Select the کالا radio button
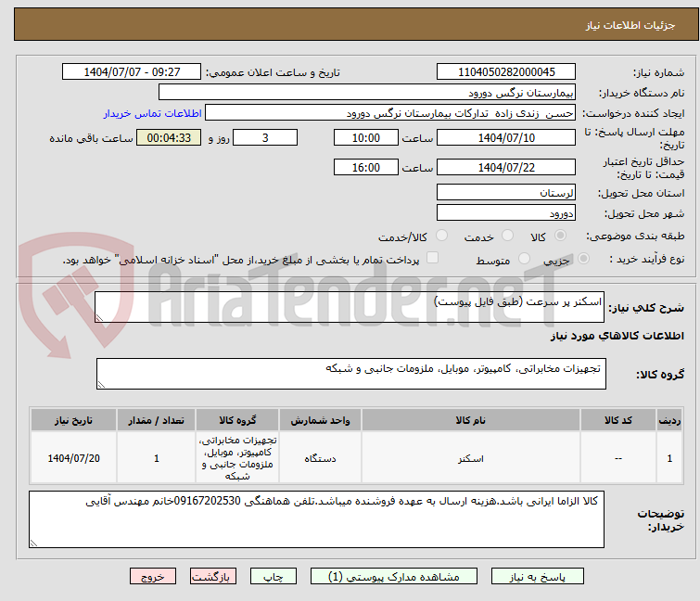The height and width of the screenshot is (601, 700). [560, 236]
